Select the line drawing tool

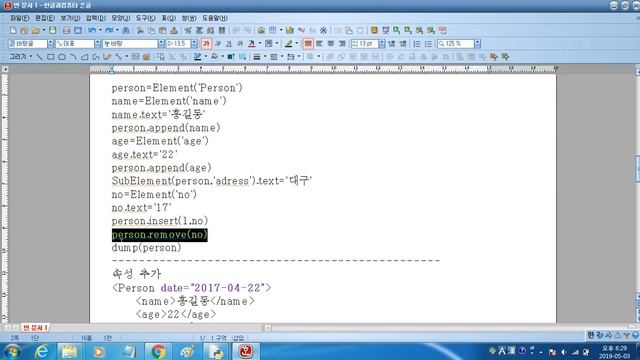click(x=39, y=57)
